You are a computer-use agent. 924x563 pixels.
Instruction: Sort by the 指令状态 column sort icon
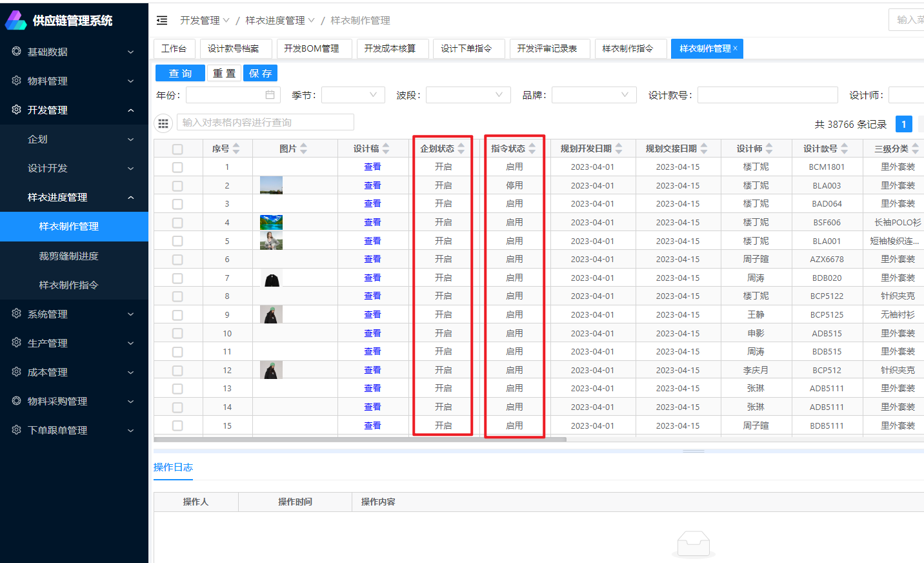[532, 148]
